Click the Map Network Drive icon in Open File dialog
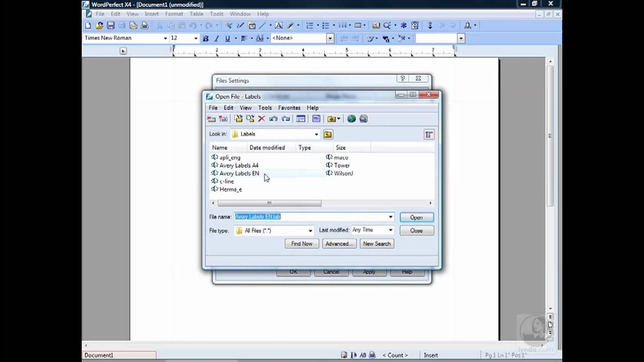Screen dimensions: 644x362 pos(211,119)
